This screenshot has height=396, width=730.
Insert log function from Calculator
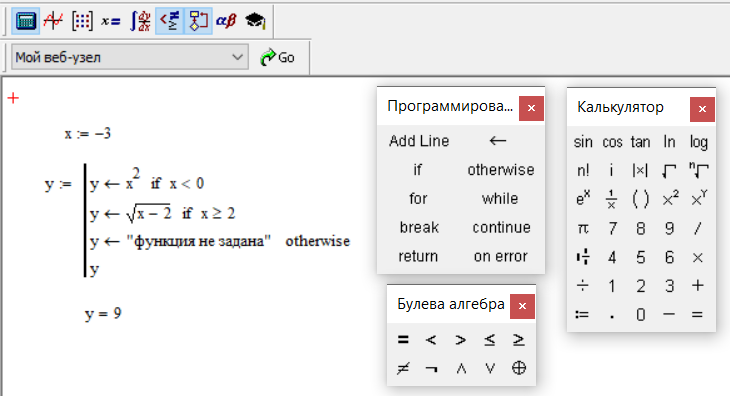click(698, 142)
